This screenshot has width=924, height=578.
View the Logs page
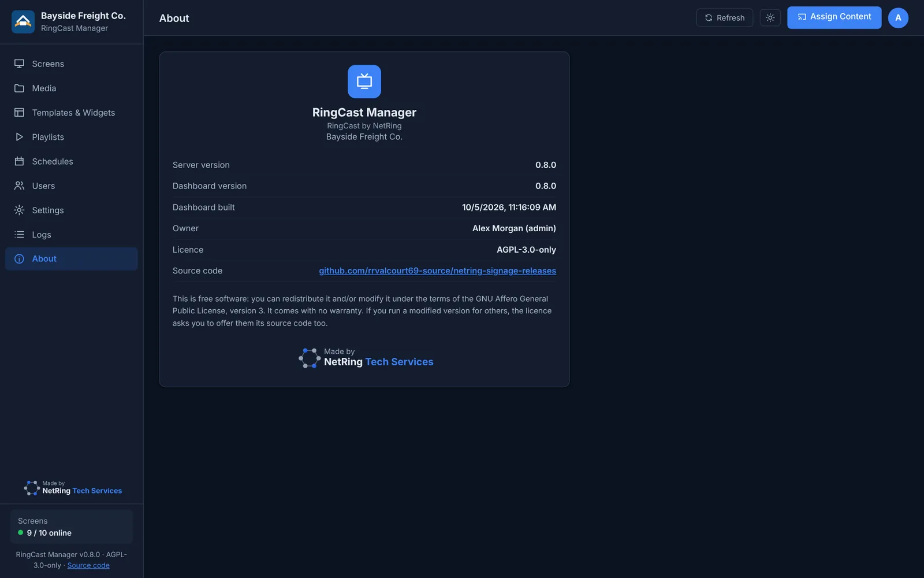pos(72,235)
